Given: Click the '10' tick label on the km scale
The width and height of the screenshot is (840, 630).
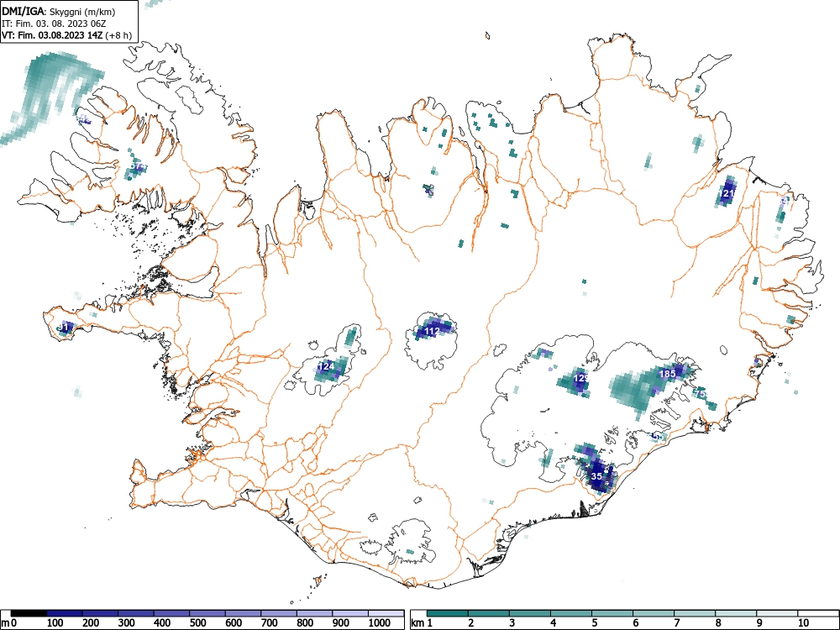Looking at the screenshot, I should pos(803,623).
